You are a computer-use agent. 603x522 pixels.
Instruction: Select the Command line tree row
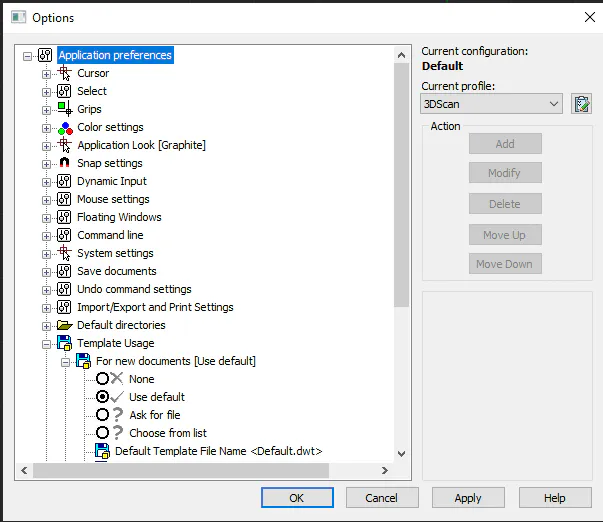110,235
